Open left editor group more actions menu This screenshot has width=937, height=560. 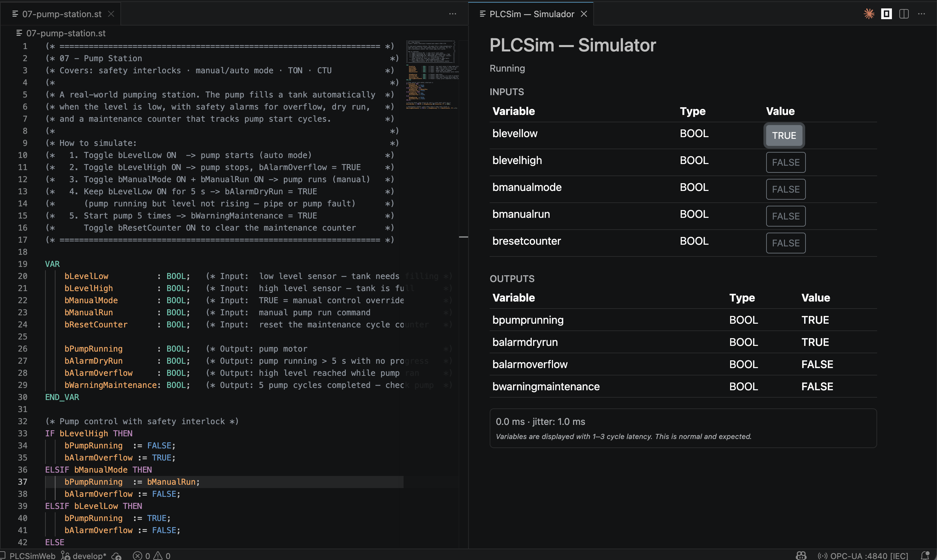453,14
